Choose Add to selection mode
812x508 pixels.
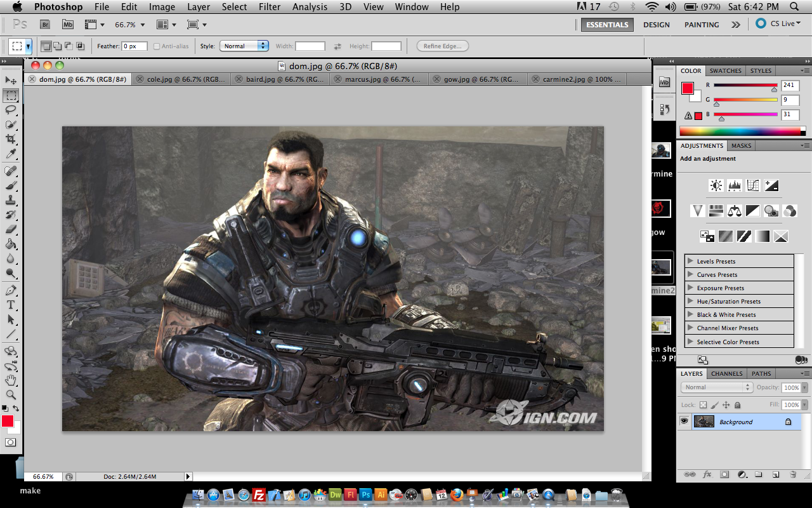point(57,46)
